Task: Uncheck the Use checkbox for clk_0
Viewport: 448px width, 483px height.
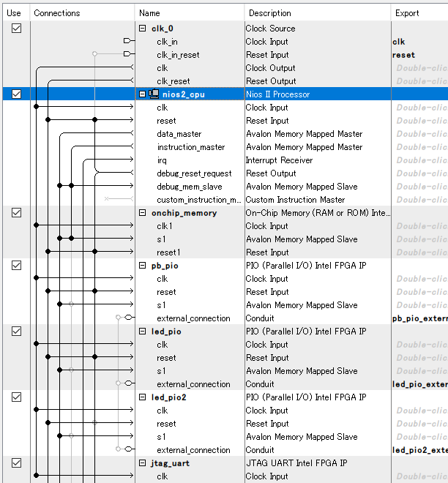Action: [17, 28]
